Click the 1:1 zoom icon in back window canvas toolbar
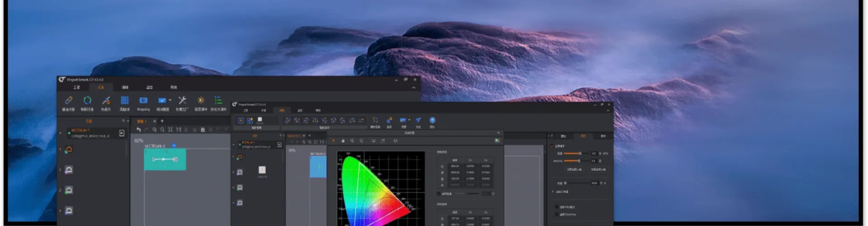 (178, 130)
